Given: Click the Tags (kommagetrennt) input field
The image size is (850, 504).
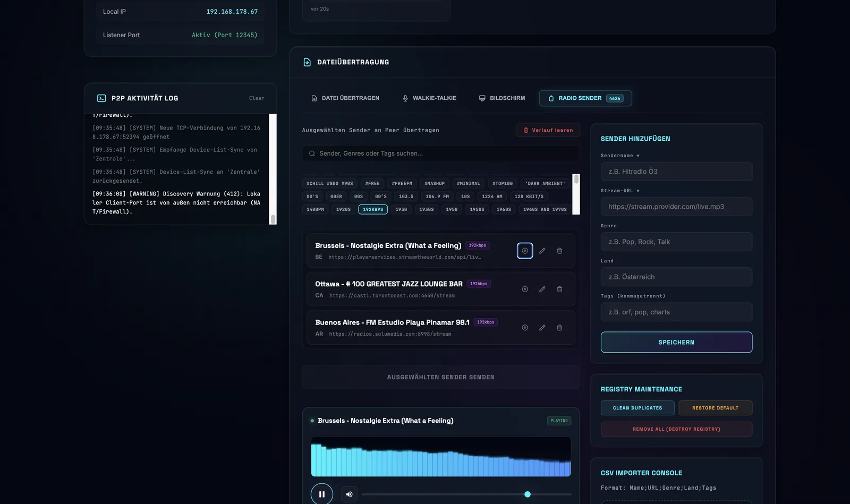Looking at the screenshot, I should (676, 312).
